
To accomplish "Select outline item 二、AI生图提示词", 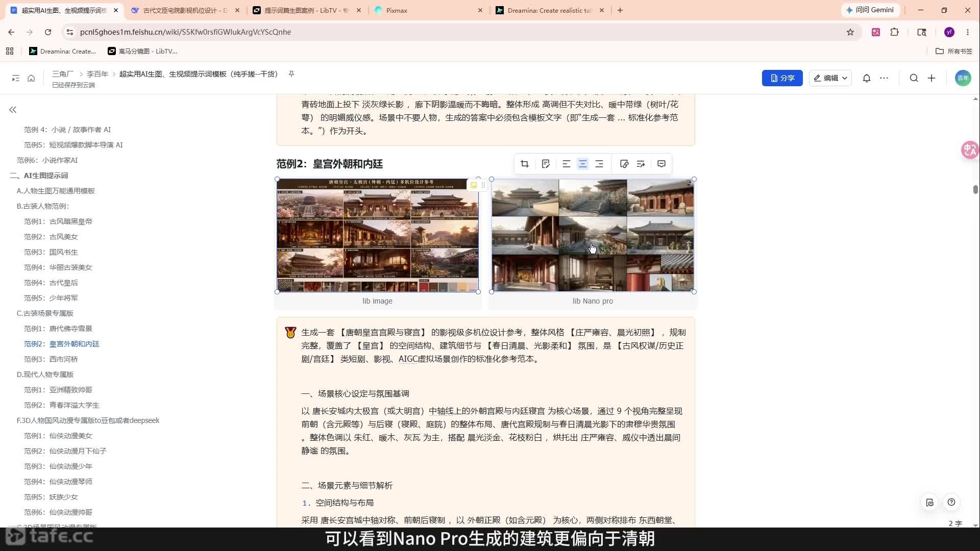I will [x=39, y=176].
